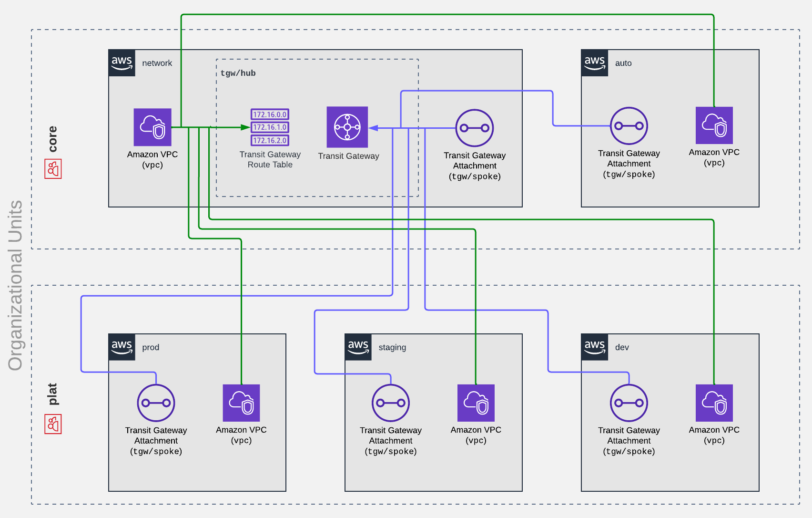Select the vertical Organizational Units title text

[x=16, y=285]
